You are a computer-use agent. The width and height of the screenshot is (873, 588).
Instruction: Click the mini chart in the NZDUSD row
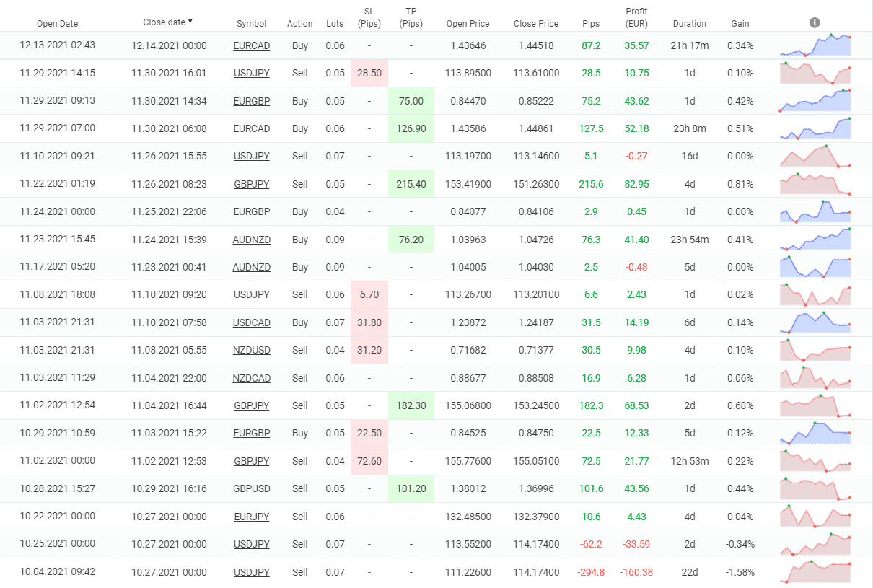click(815, 350)
